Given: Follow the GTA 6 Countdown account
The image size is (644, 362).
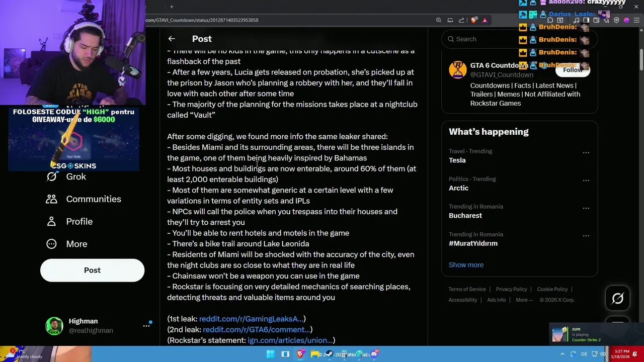Looking at the screenshot, I should [x=573, y=70].
